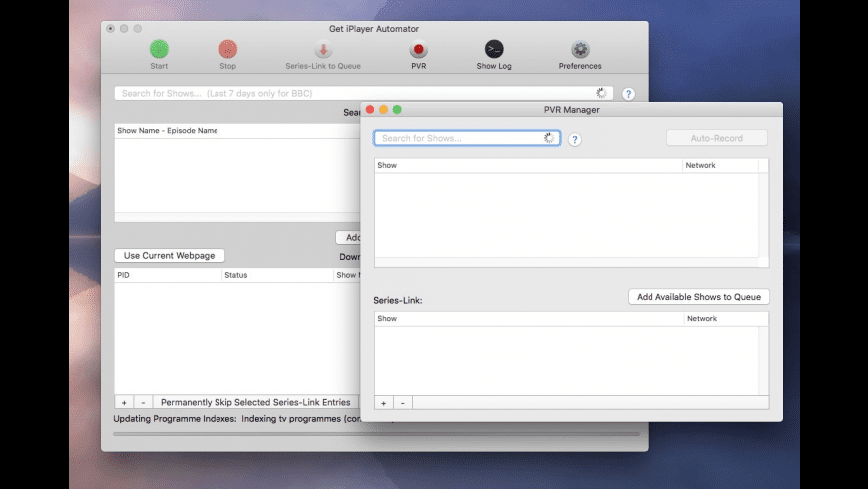Minimize the PVR Manager window
868x489 pixels.
(384, 110)
